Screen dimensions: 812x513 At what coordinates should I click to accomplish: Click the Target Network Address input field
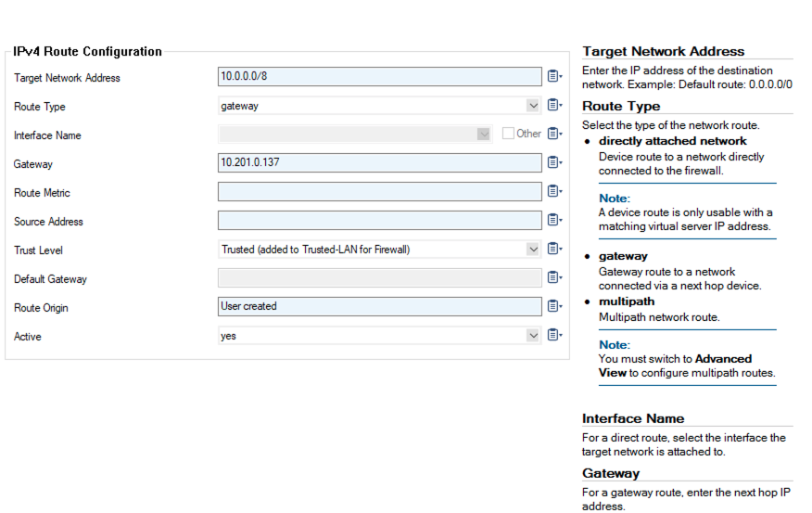pyautogui.click(x=379, y=77)
